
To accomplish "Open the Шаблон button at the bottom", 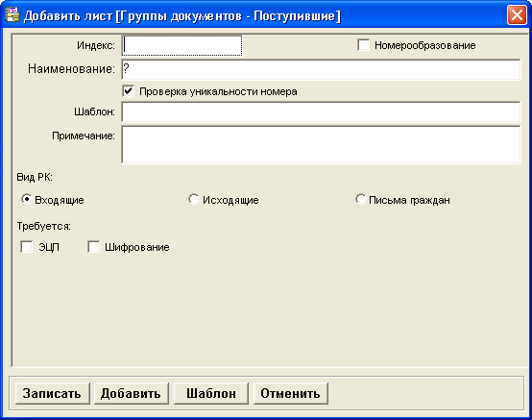I will (211, 393).
